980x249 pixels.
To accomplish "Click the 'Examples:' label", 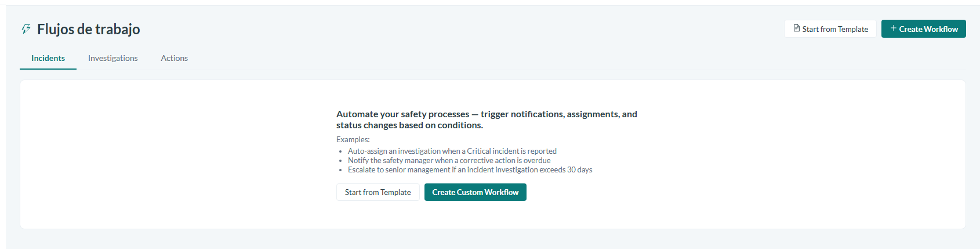I will (353, 139).
